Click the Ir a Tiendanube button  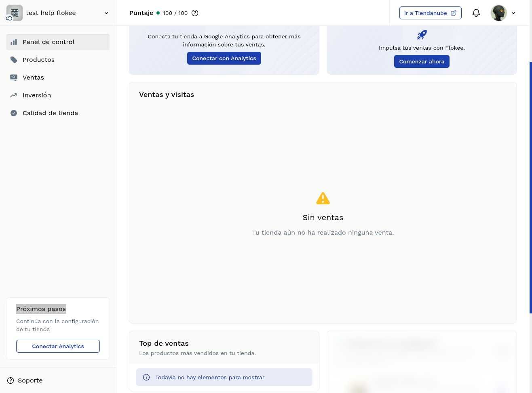(x=430, y=13)
